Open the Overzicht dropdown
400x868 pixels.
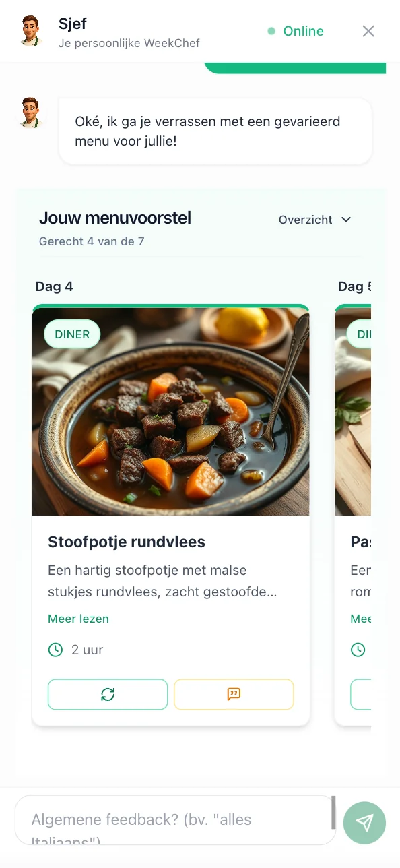[315, 220]
